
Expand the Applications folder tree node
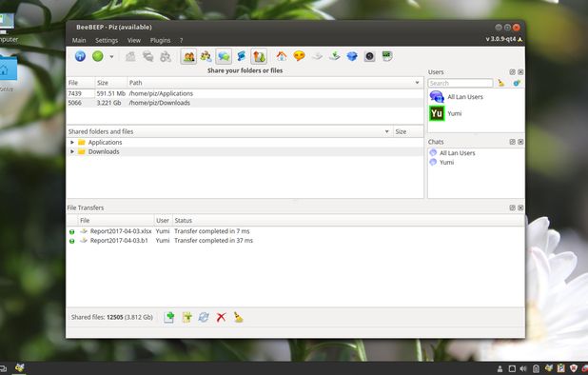(72, 143)
